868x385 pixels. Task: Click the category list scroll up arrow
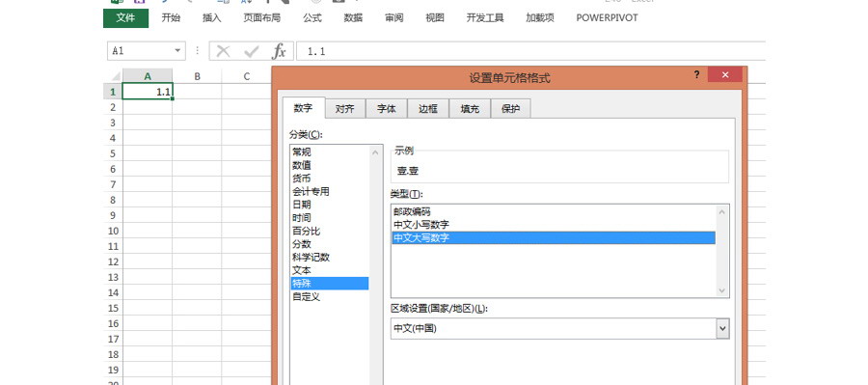(x=376, y=152)
